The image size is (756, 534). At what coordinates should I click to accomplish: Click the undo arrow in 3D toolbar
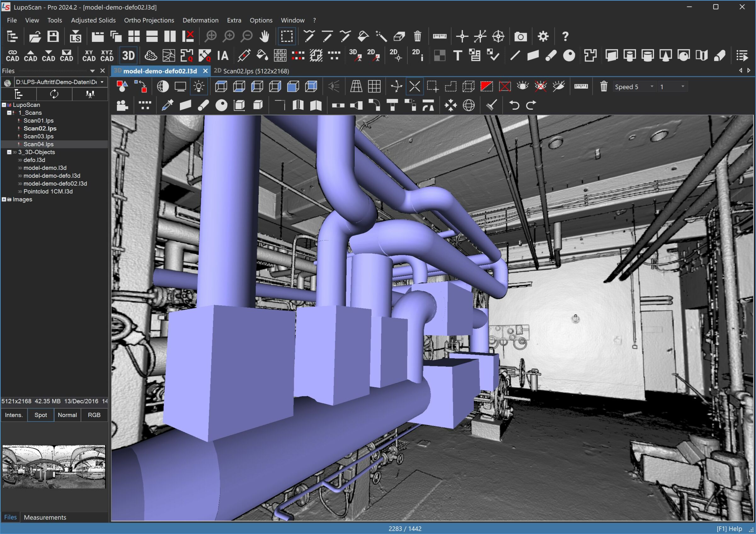514,105
